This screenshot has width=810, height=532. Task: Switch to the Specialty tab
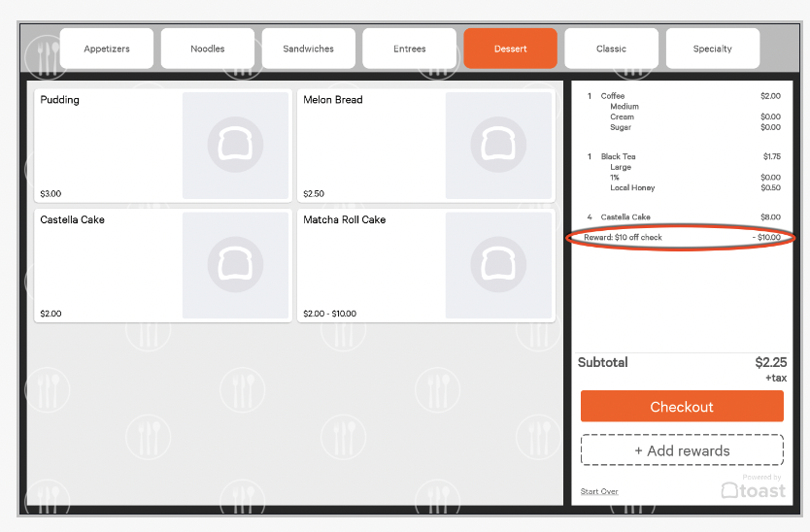[712, 49]
